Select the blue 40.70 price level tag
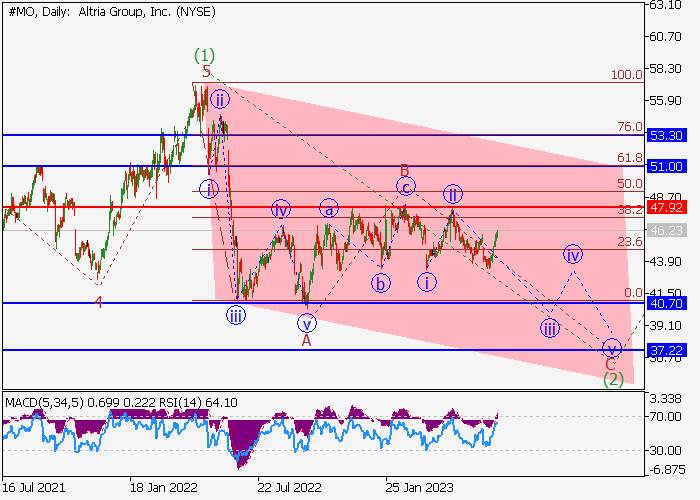700x500 pixels. coord(667,304)
